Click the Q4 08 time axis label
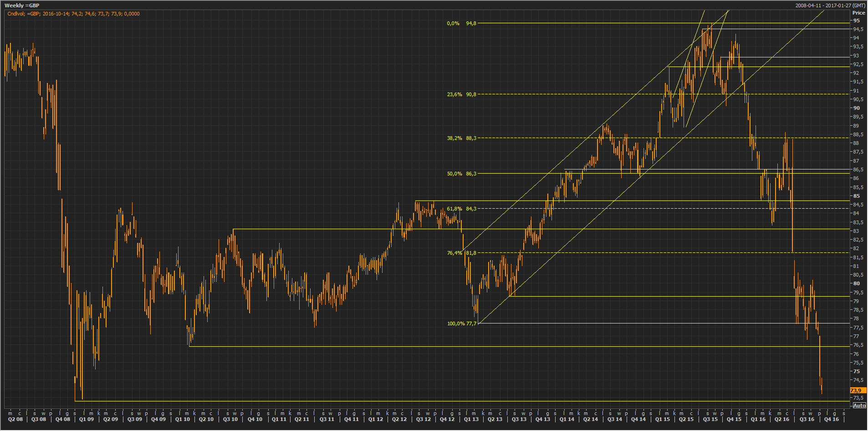This screenshot has height=431, width=868. tap(62, 419)
